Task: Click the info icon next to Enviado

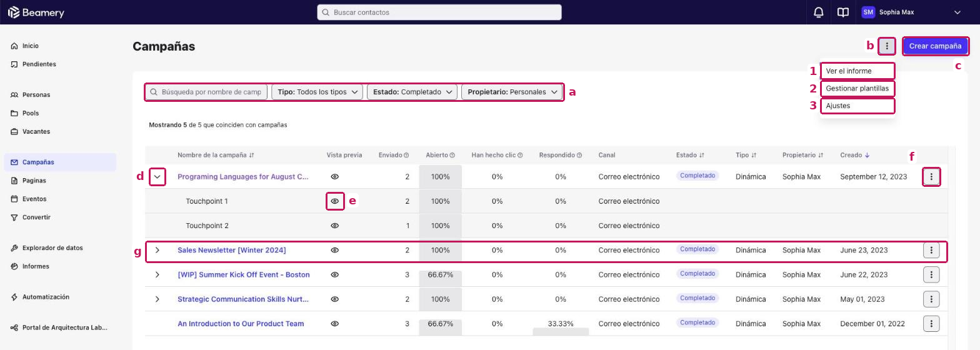Action: [x=406, y=155]
